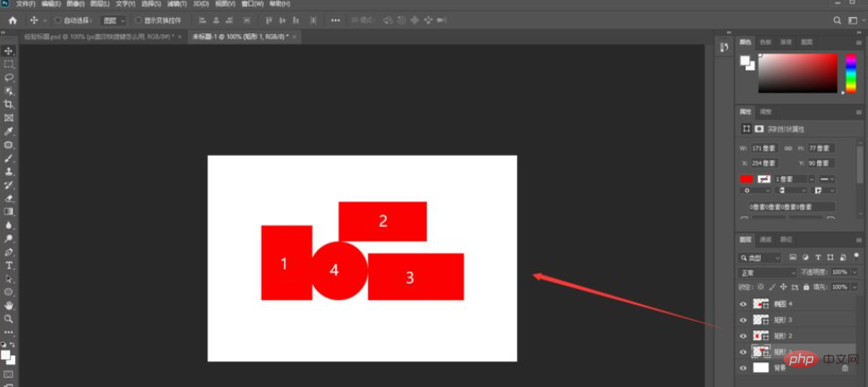Select the Lasso tool
Viewport: 868px width, 387px height.
(9, 77)
